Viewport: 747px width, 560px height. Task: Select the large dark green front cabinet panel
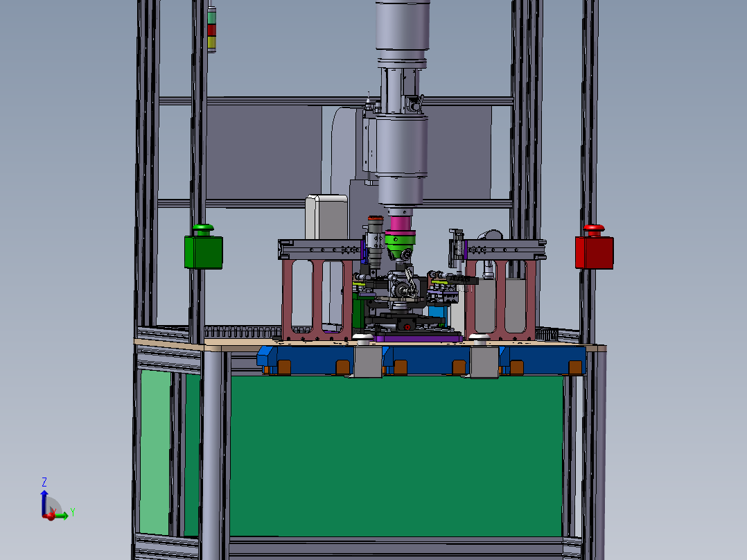click(x=396, y=456)
